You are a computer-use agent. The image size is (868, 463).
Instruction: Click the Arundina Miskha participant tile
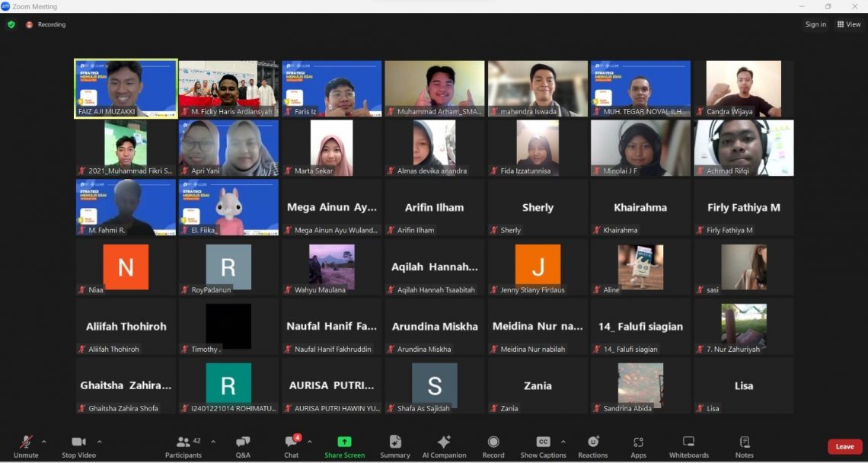pyautogui.click(x=435, y=326)
